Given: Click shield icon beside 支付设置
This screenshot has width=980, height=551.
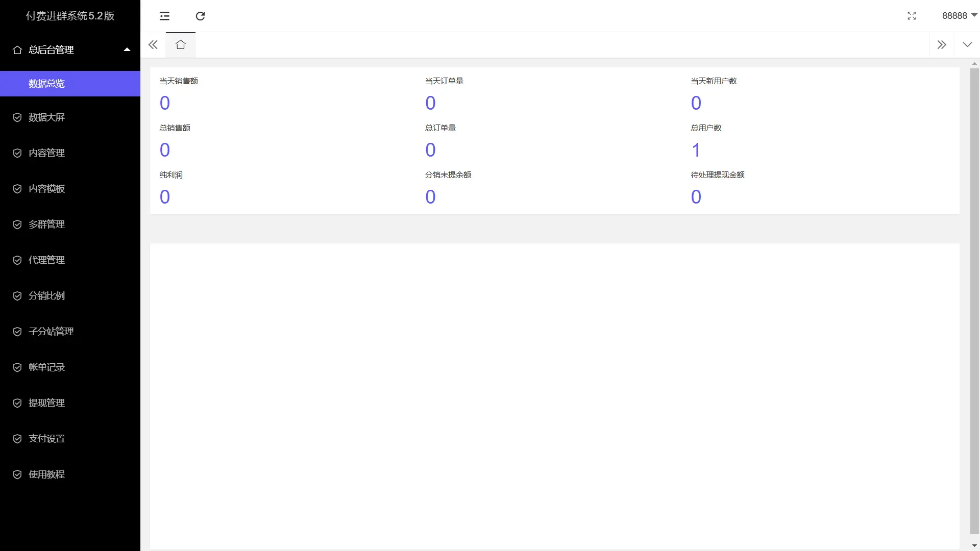Looking at the screenshot, I should (17, 439).
